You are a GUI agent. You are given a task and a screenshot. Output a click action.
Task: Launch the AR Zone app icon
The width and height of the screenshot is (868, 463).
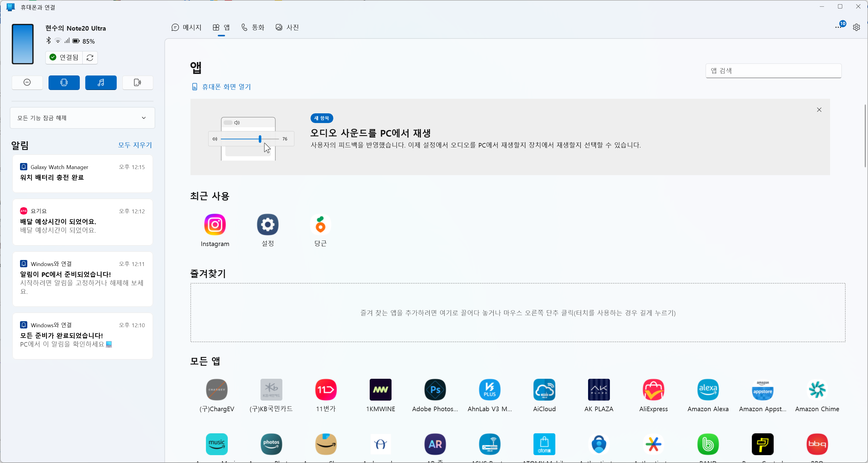click(x=435, y=444)
